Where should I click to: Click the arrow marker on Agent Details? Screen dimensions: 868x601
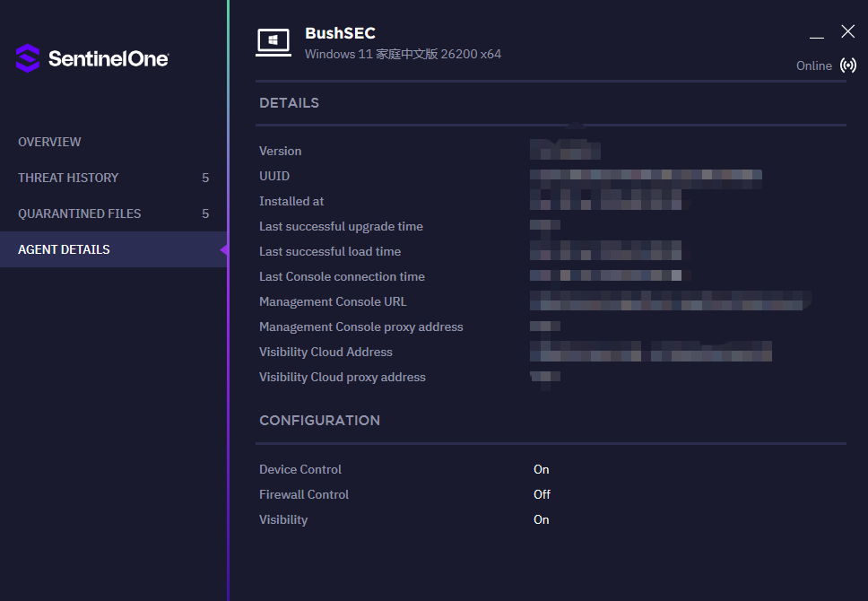coord(224,249)
